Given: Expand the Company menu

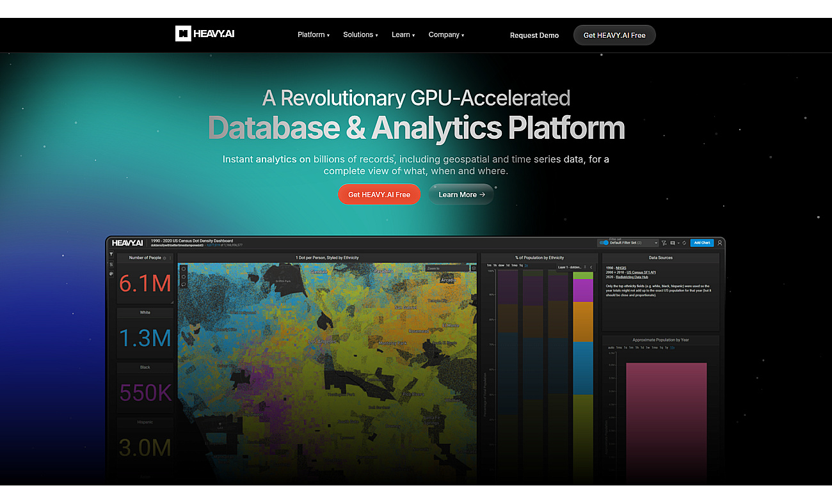Looking at the screenshot, I should click(446, 35).
